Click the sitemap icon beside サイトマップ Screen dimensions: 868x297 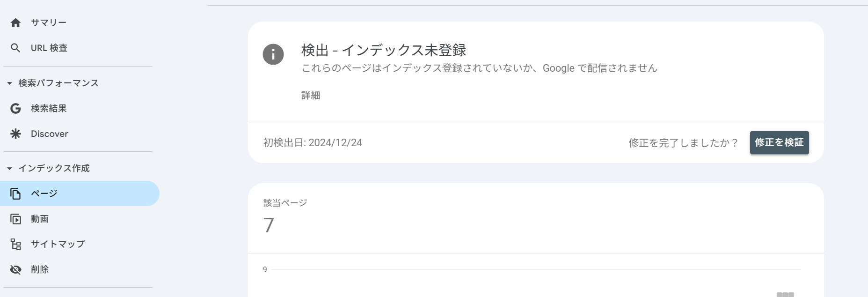click(x=15, y=244)
